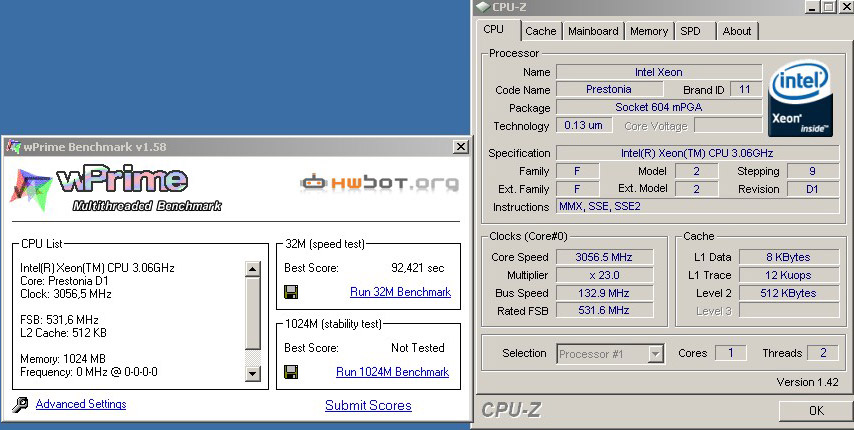The width and height of the screenshot is (854, 430).
Task: Click the hwbot.org logo
Action: coord(379,183)
